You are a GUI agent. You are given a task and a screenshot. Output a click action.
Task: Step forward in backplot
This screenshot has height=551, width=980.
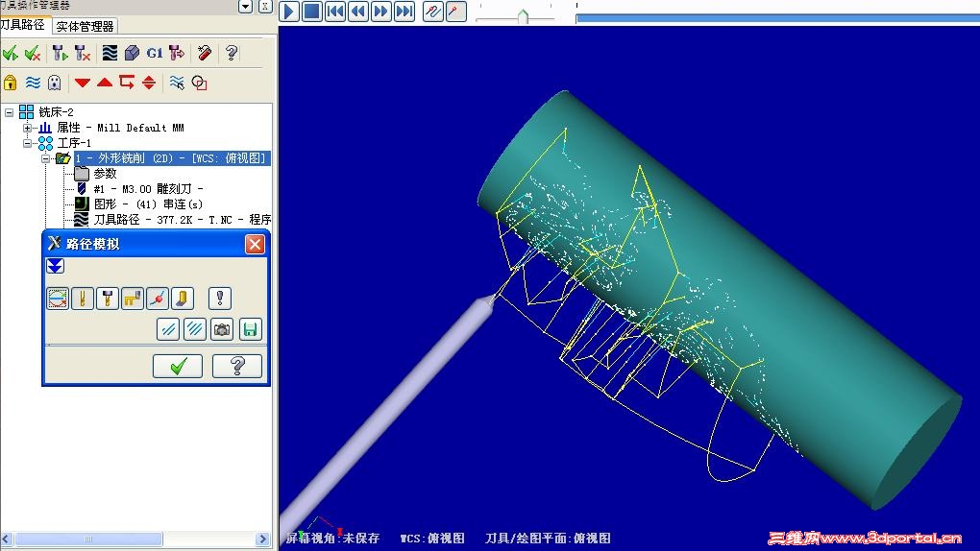381,11
